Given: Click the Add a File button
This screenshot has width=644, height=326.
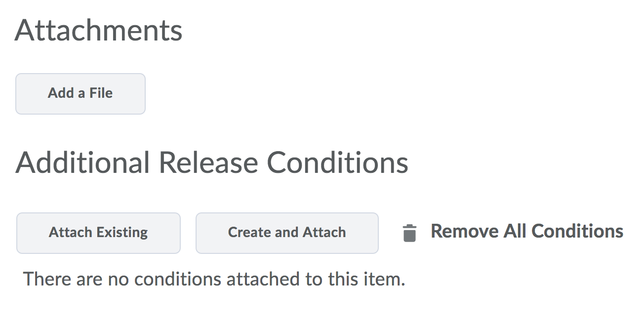Looking at the screenshot, I should tap(80, 93).
